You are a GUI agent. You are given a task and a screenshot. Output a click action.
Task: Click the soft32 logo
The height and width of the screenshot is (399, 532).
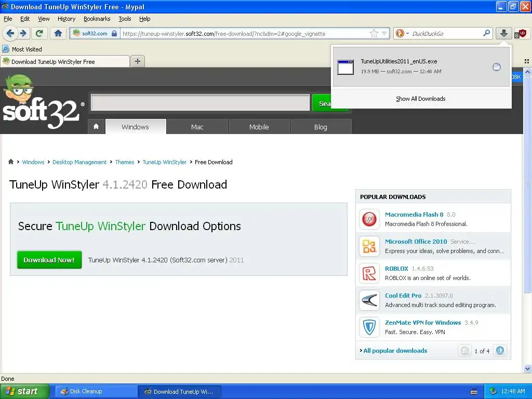click(43, 102)
